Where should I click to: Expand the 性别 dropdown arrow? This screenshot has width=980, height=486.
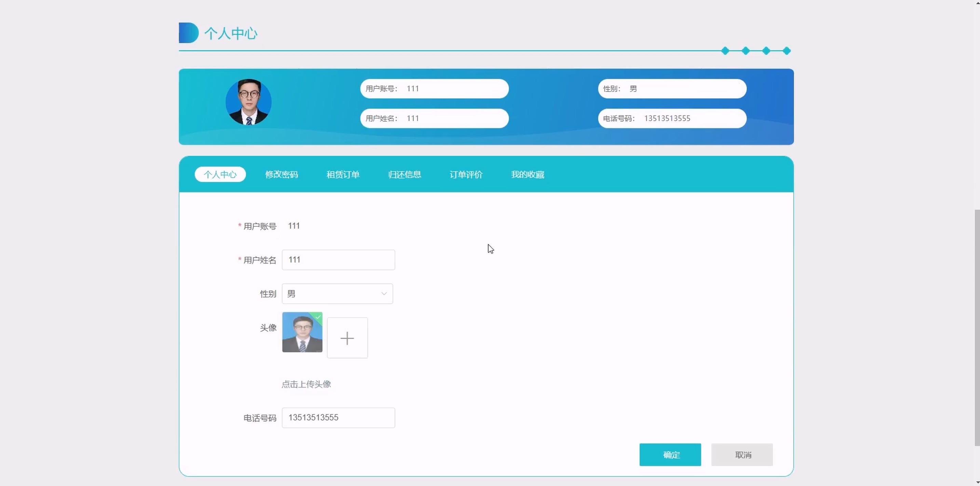coord(384,294)
